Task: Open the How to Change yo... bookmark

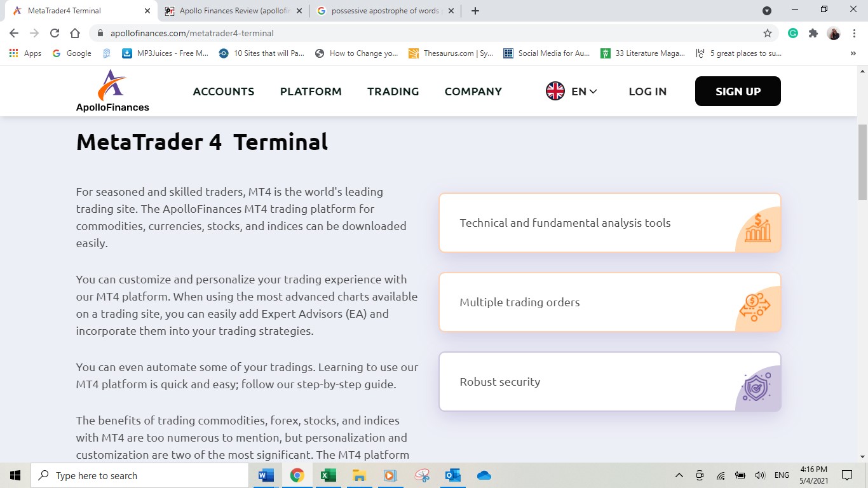Action: (x=357, y=53)
